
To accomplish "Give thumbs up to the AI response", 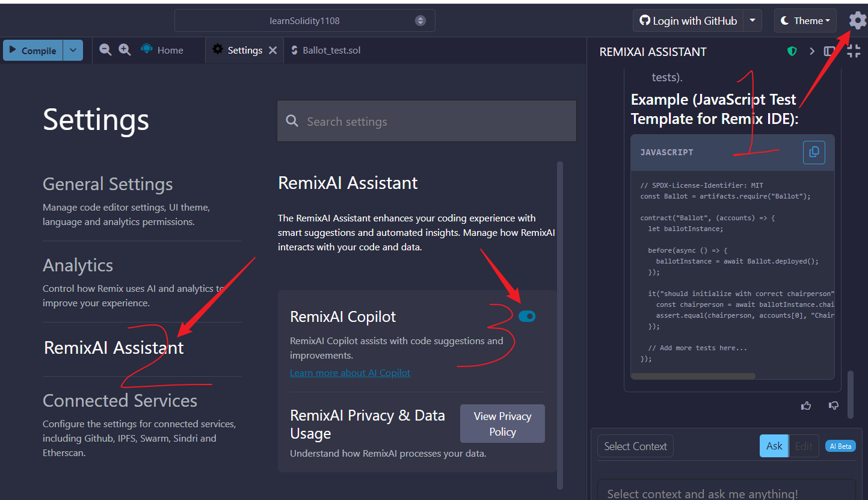I will [806, 406].
